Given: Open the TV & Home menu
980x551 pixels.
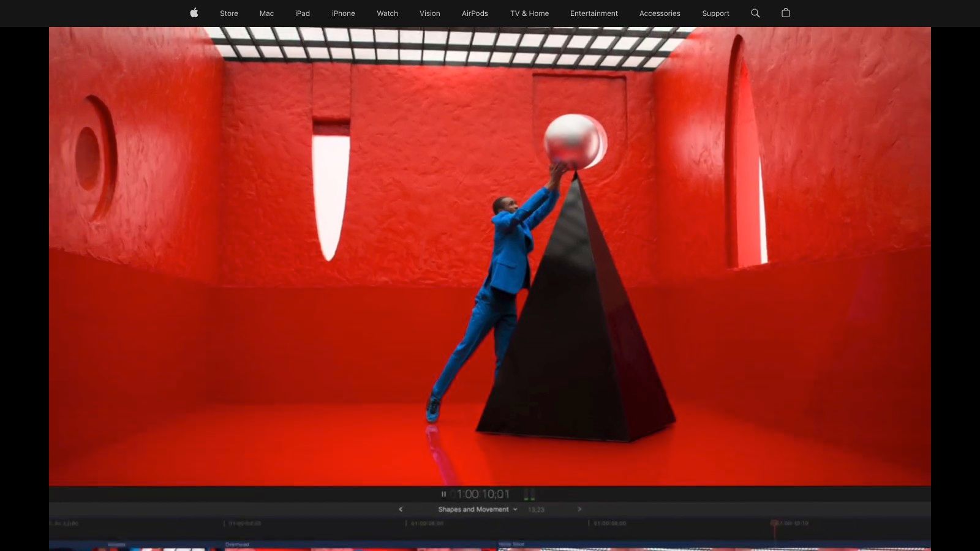Looking at the screenshot, I should pyautogui.click(x=529, y=13).
